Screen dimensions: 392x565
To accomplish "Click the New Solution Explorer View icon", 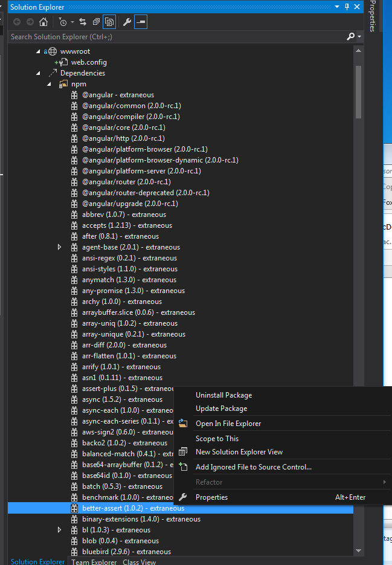I will tap(183, 452).
